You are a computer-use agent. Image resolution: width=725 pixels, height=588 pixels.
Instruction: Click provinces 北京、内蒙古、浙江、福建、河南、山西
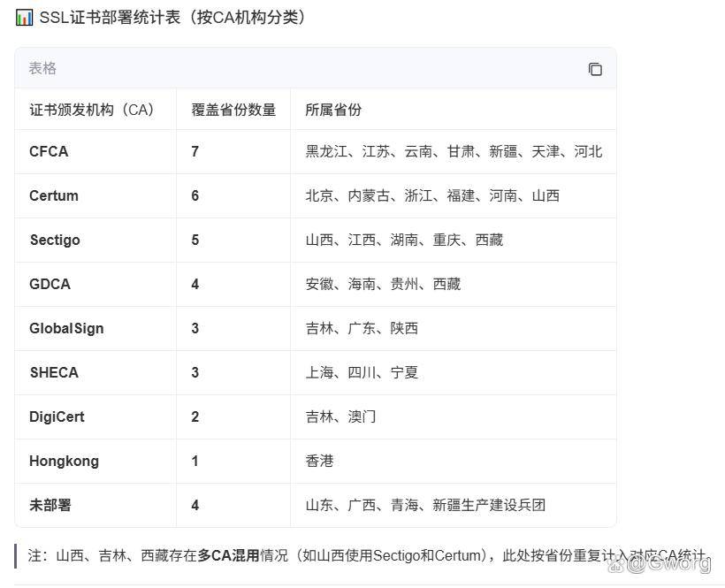click(432, 196)
